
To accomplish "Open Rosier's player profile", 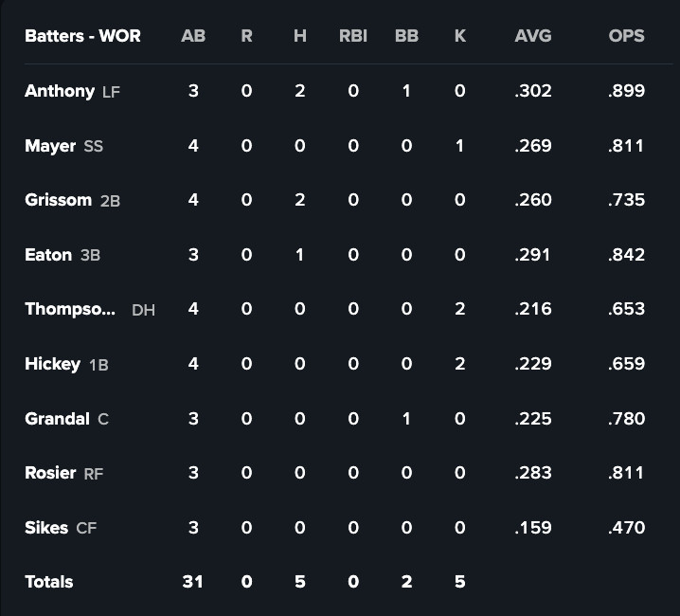I will tap(50, 473).
